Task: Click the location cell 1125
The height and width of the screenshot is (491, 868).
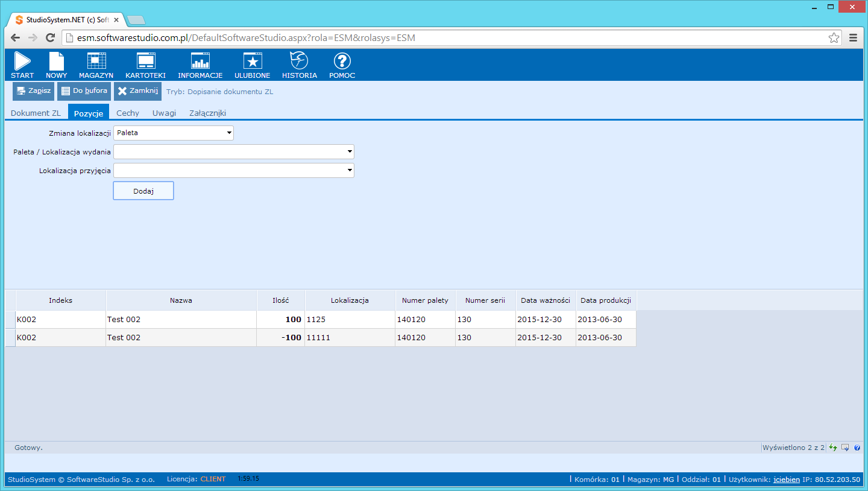Action: [350, 320]
